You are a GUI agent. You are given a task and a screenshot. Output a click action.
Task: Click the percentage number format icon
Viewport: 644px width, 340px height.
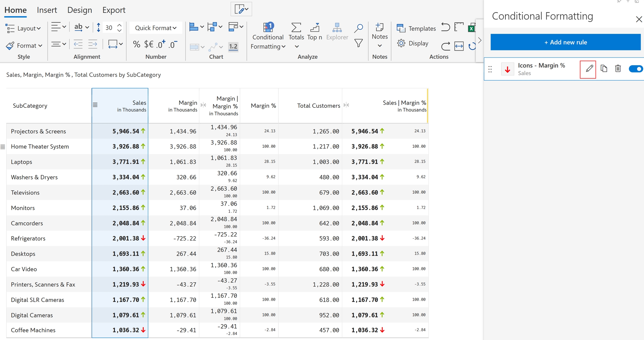pyautogui.click(x=136, y=44)
